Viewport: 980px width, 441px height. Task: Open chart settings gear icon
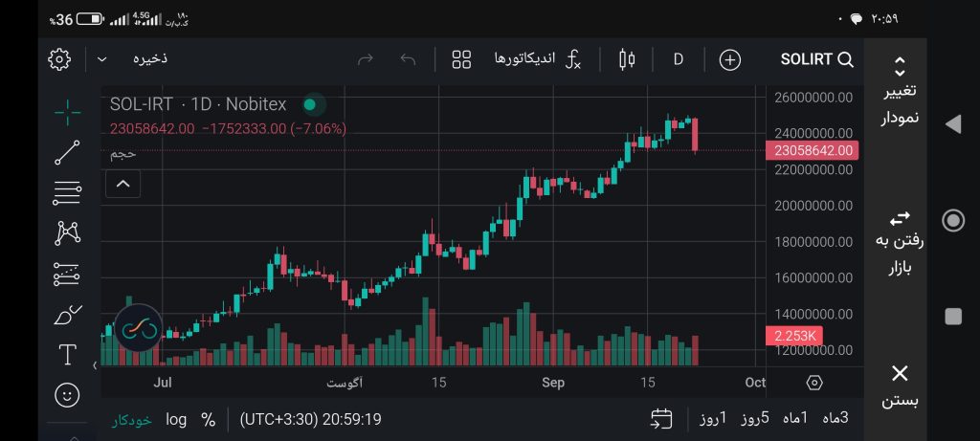click(x=59, y=59)
